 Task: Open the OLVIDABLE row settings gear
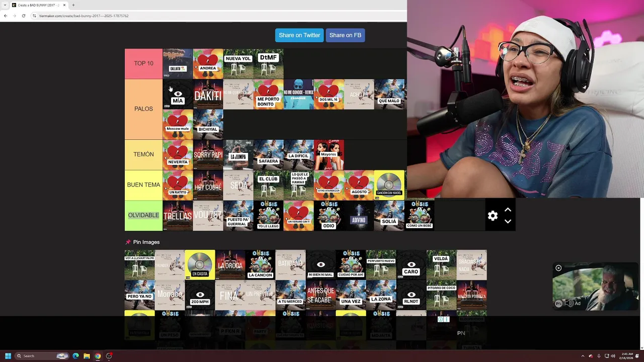click(493, 216)
